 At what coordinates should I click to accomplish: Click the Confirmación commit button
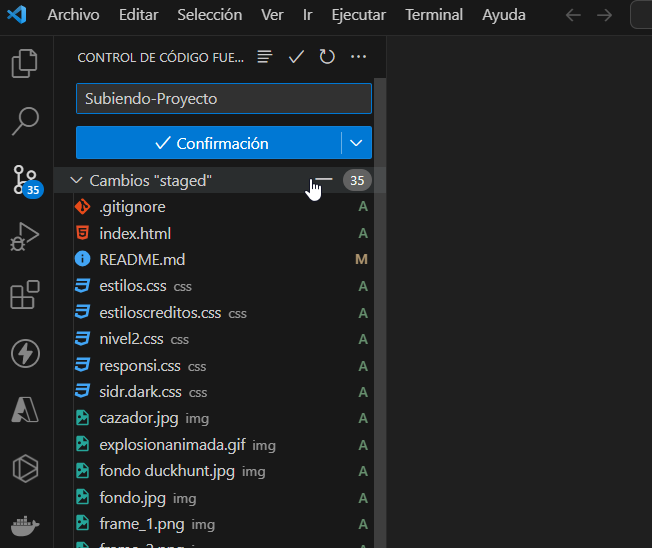(209, 143)
